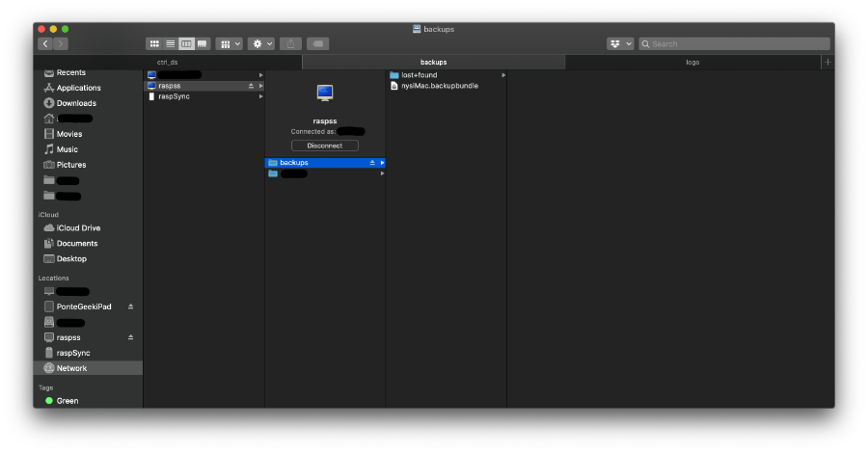The image size is (868, 452).
Task: Click the backups window title icon
Action: (x=417, y=29)
